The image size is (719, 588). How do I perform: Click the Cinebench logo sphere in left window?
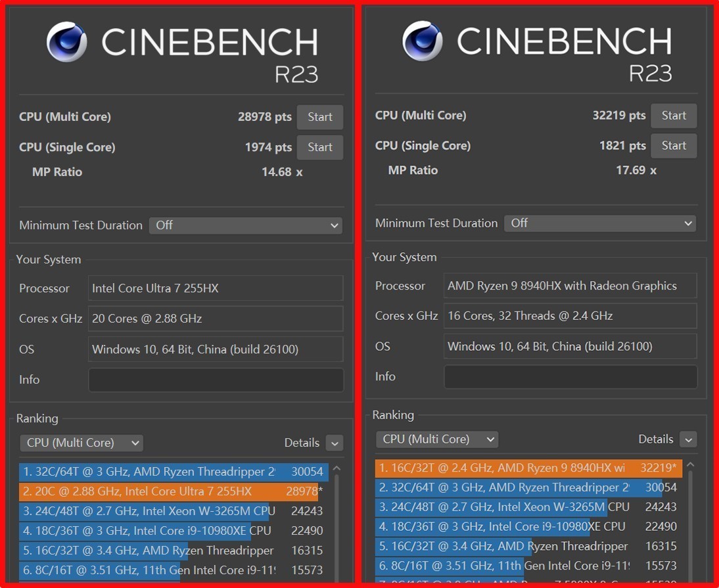[66, 41]
